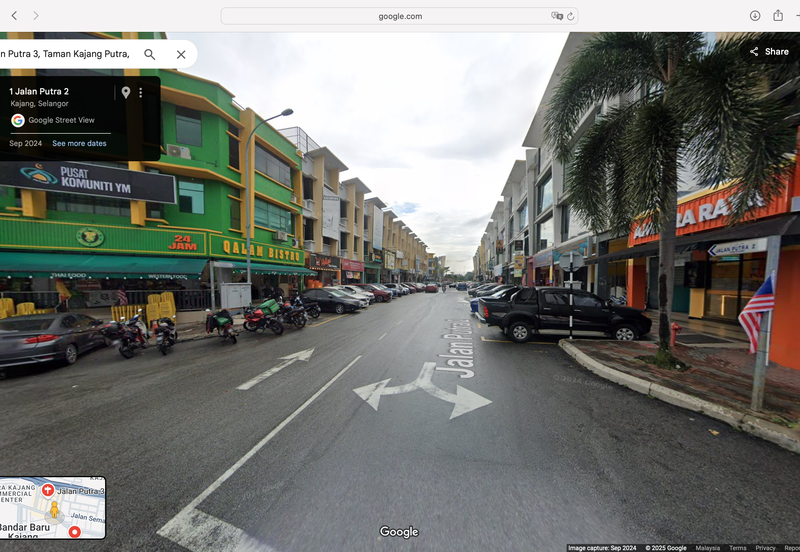Click the Taman Kajang Putra search field
800x552 pixels.
(x=65, y=54)
